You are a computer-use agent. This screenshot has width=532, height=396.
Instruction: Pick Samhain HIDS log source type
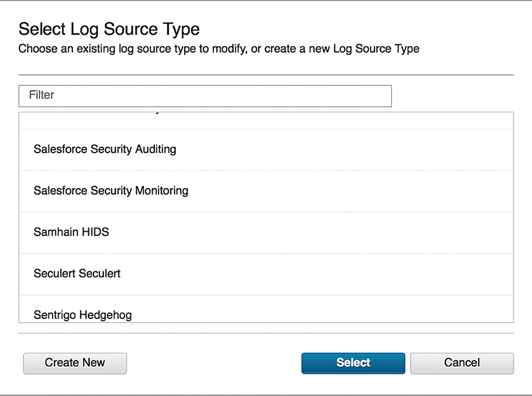tap(266, 233)
